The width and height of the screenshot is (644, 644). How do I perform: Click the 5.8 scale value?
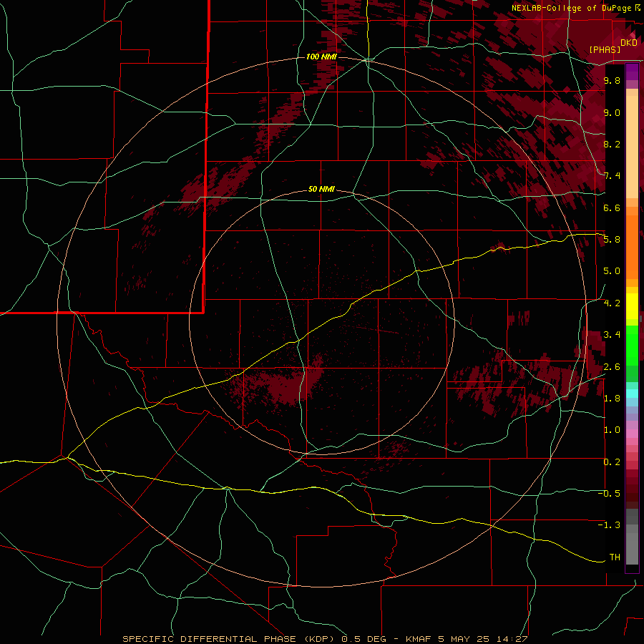(612, 240)
